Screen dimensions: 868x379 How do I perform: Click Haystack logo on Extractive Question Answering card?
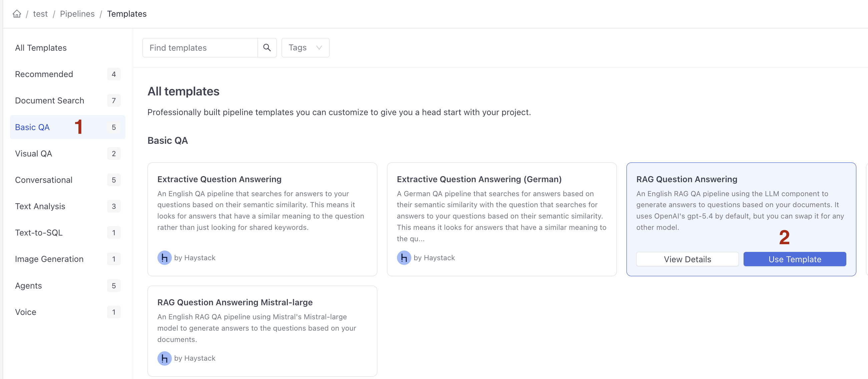click(164, 258)
